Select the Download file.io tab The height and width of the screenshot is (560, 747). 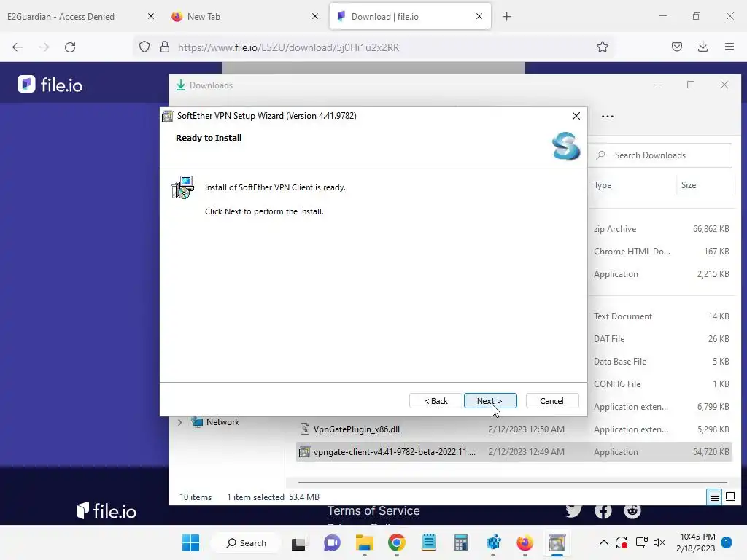(410, 17)
